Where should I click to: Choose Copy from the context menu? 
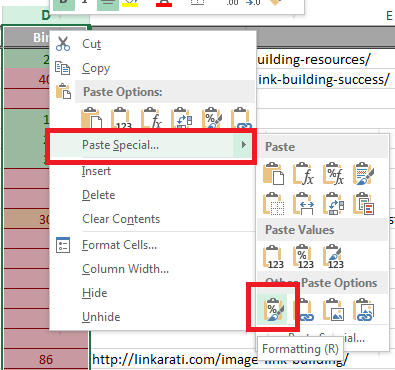pos(96,68)
